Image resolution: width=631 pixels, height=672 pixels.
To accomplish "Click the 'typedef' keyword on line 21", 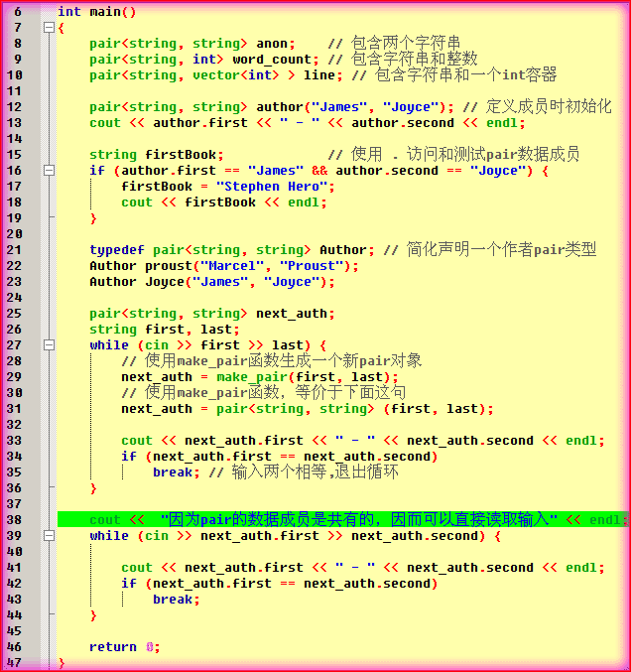I will pos(117,250).
